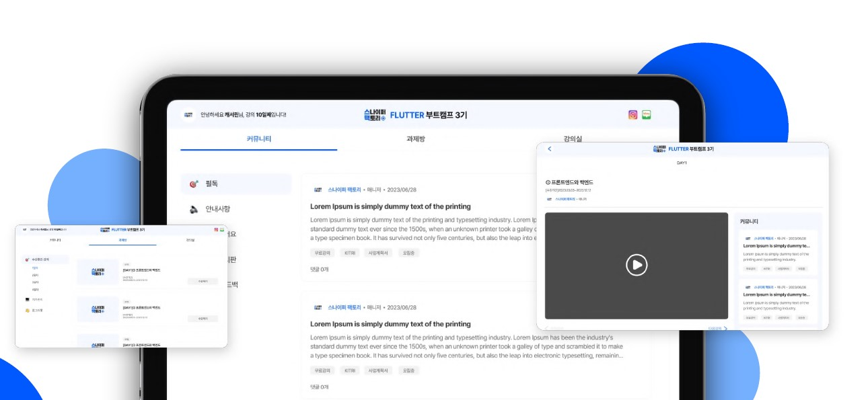Select the middle tab in the small assignments window
Image resolution: width=868 pixels, height=400 pixels.
point(122,240)
